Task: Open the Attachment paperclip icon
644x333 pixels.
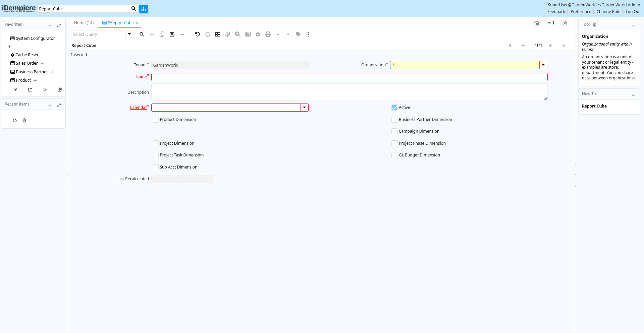Action: (228, 34)
